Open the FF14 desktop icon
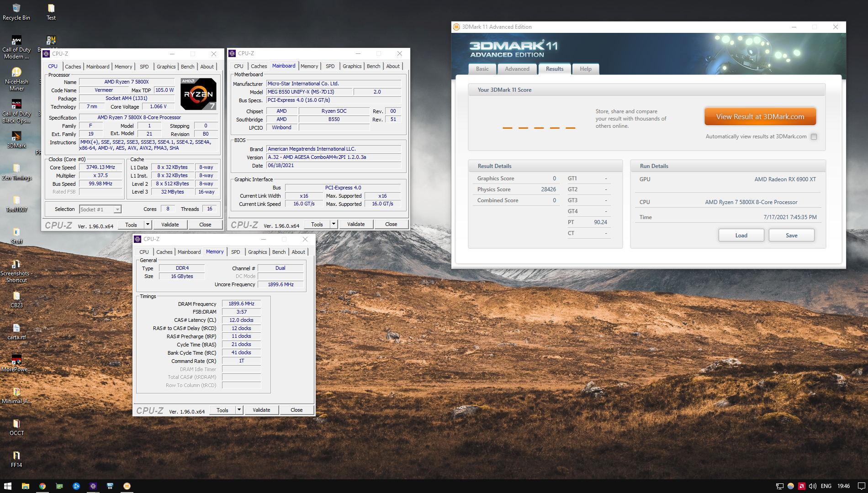This screenshot has height=493, width=868. pos(16,459)
